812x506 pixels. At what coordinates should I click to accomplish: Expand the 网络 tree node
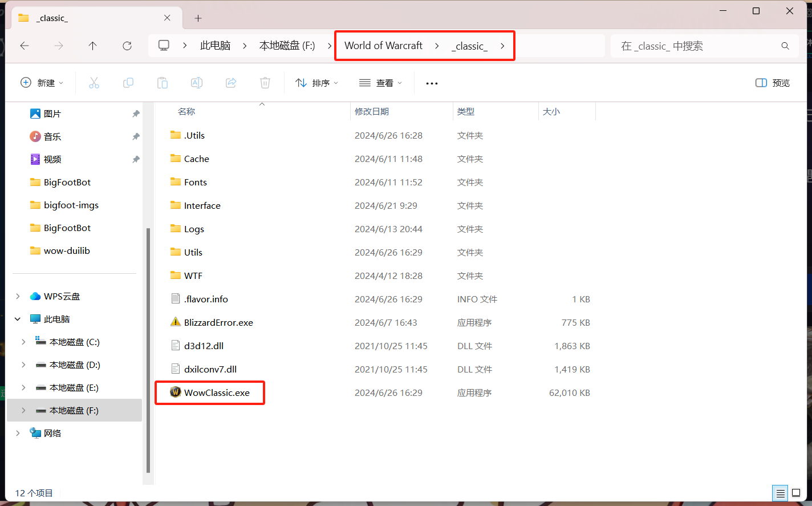(18, 433)
